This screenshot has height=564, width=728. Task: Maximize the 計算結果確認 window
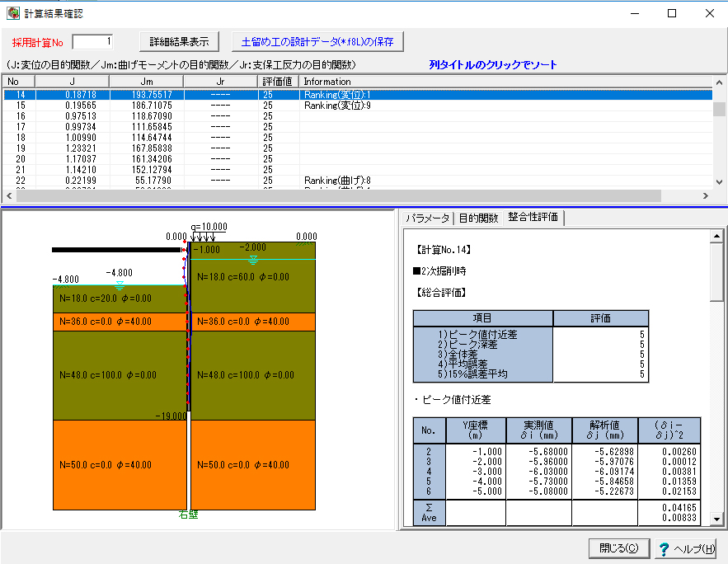[x=672, y=13]
